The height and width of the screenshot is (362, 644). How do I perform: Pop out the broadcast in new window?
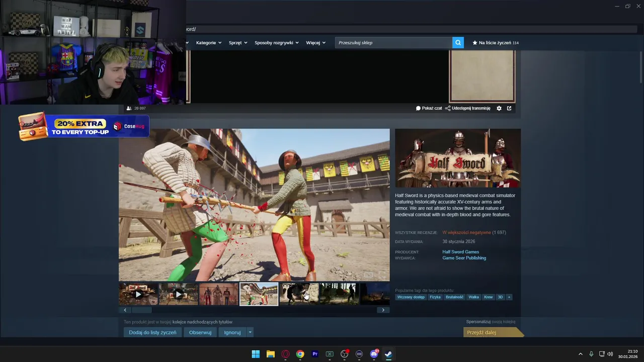[x=509, y=108]
